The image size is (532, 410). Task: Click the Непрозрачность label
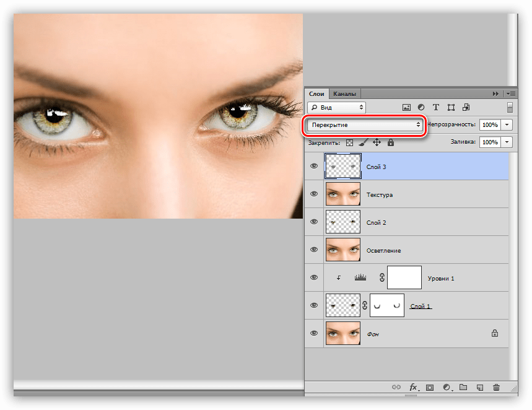[x=451, y=124]
